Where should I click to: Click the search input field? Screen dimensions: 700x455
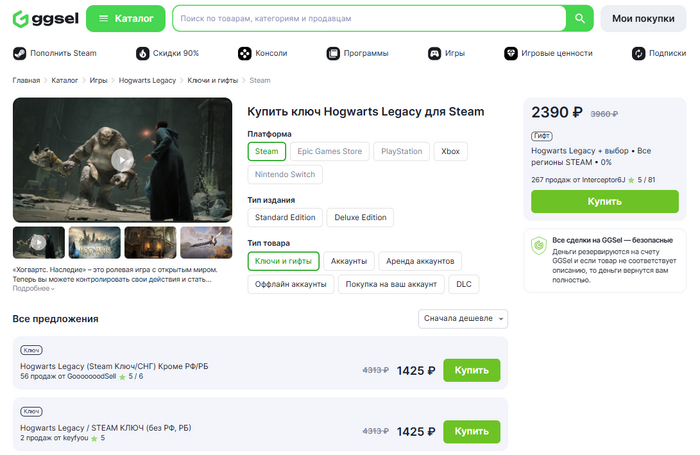coord(370,18)
